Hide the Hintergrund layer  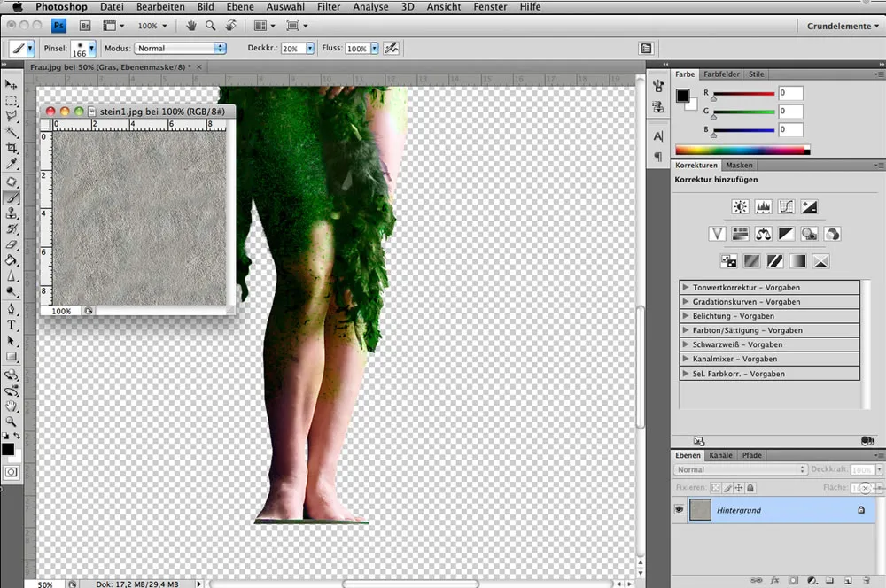pos(679,509)
